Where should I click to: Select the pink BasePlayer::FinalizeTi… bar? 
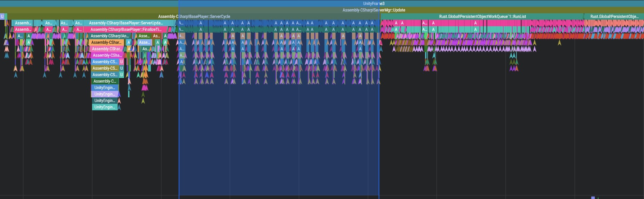[x=126, y=29]
